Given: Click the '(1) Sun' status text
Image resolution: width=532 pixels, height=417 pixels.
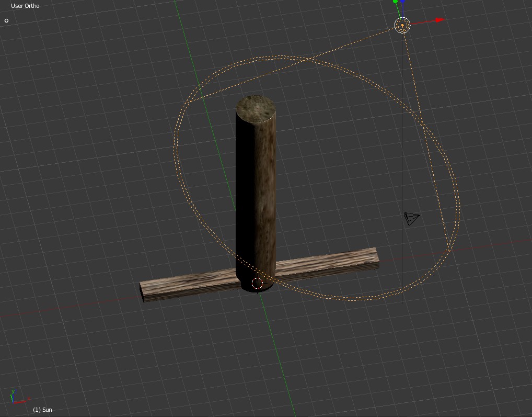Looking at the screenshot, I should [x=42, y=410].
